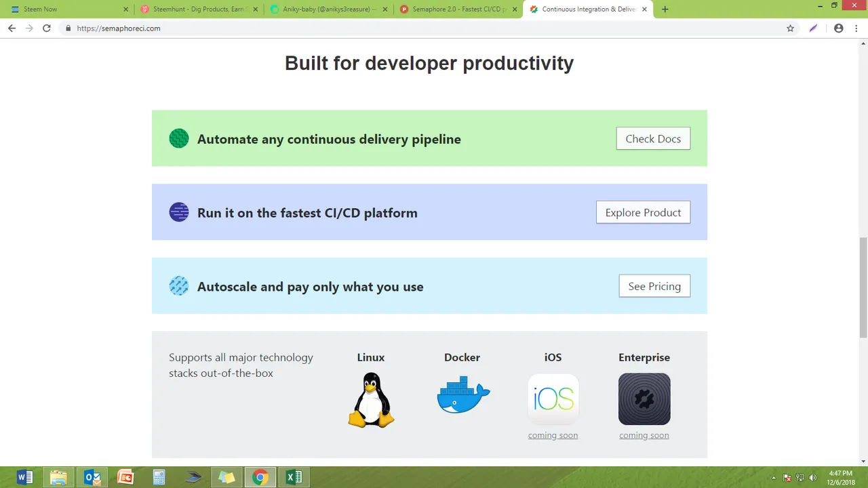Close the Semaphore 2.0 tab
This screenshot has width=868, height=488.
coord(515,9)
